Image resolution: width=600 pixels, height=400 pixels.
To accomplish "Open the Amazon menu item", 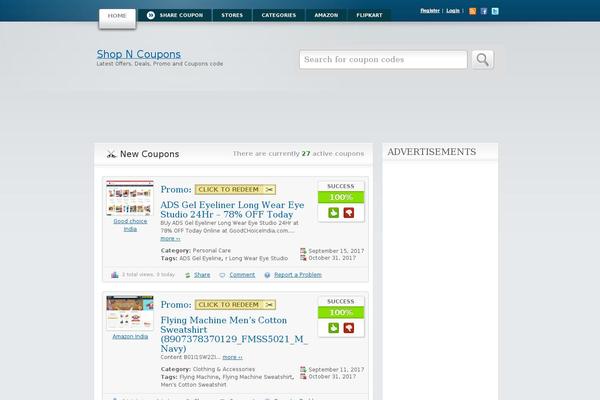I will tap(326, 15).
